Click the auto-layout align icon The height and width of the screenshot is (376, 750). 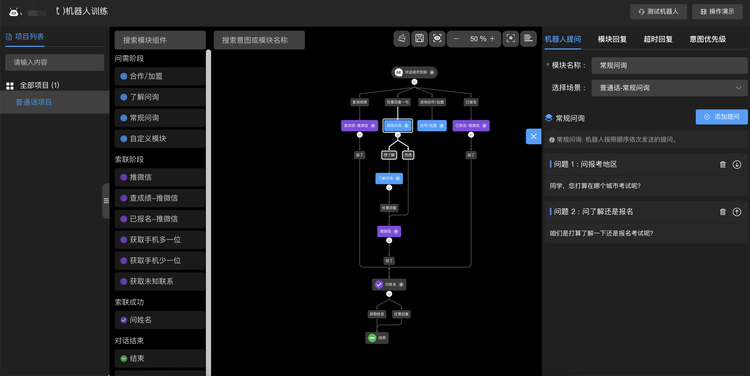528,39
